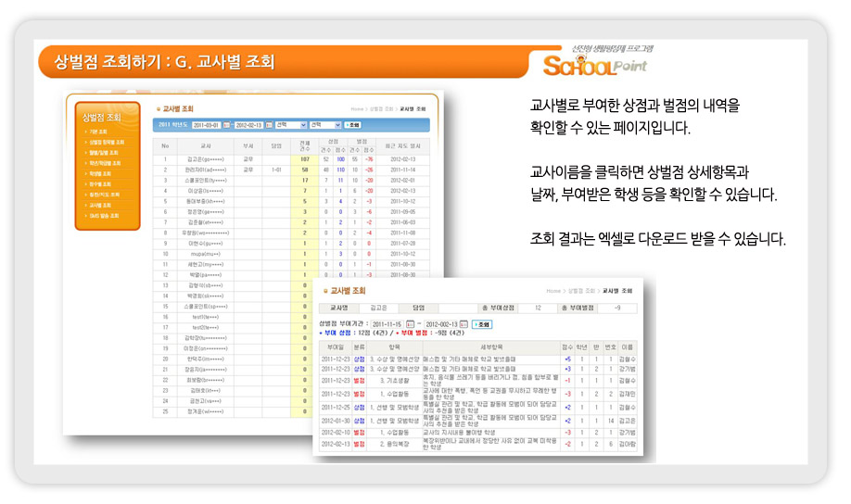Click calendar icon next to 2012-02-13 in detail panel
The width and height of the screenshot is (851, 504).
tap(465, 324)
